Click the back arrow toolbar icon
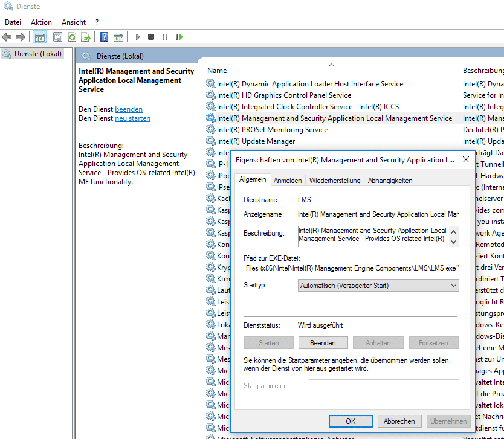This screenshot has width=504, height=439. pos(7,37)
